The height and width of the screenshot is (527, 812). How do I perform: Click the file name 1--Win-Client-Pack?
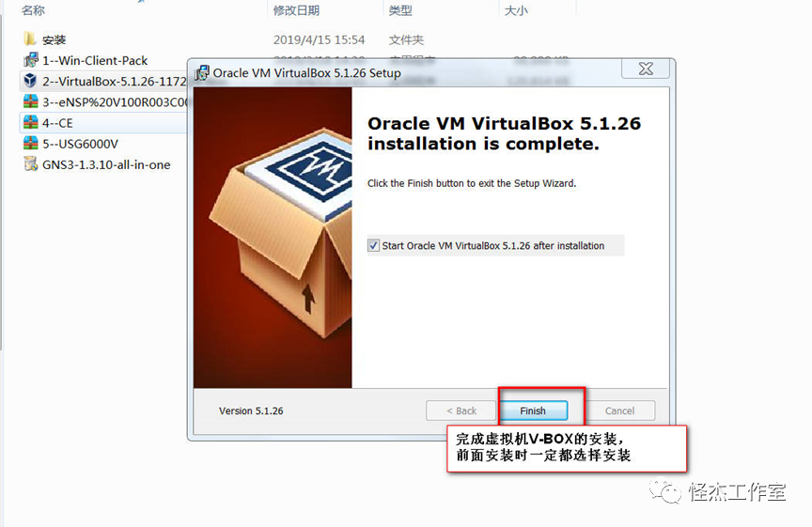[95, 60]
